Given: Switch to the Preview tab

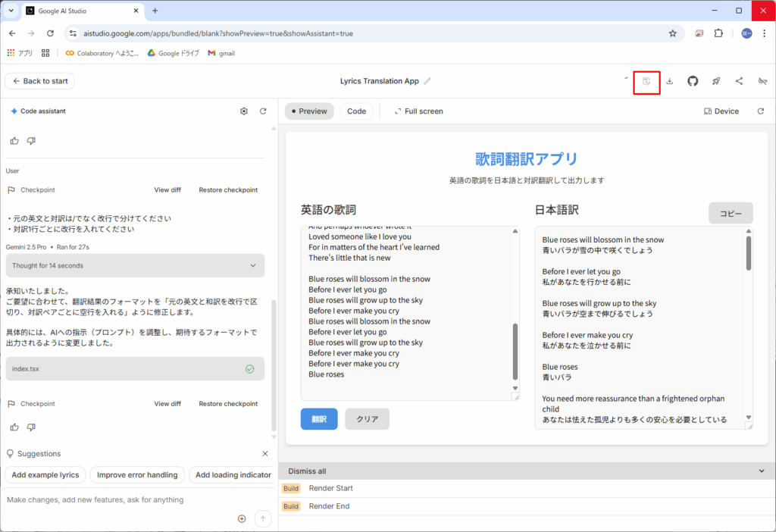Looking at the screenshot, I should 309,111.
